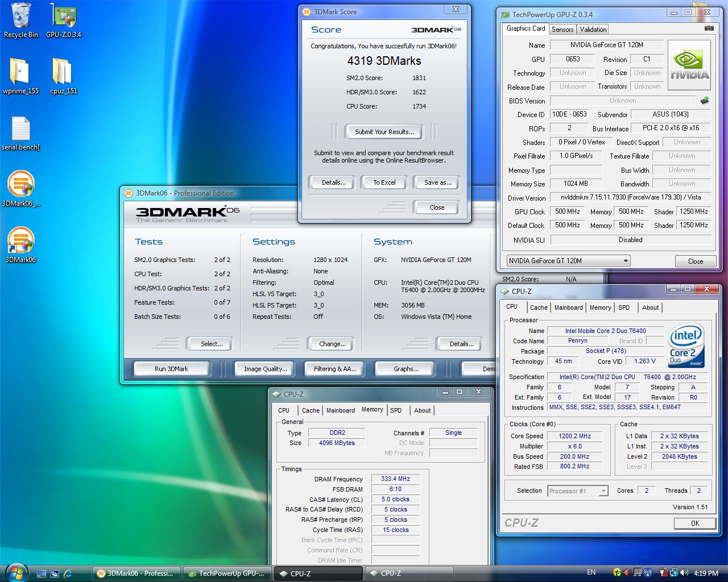Switch to the Validation tab in GPU-Z
The width and height of the screenshot is (728, 582).
point(593,29)
